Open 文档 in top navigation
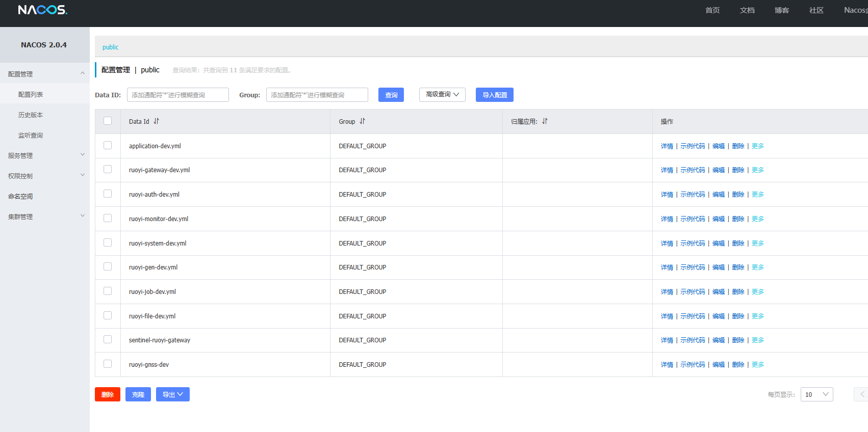The height and width of the screenshot is (432, 868). click(x=747, y=10)
